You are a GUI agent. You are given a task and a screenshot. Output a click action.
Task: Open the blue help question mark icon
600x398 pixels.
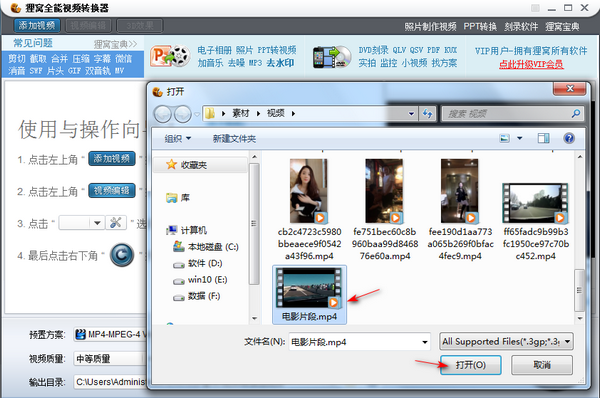click(x=569, y=138)
